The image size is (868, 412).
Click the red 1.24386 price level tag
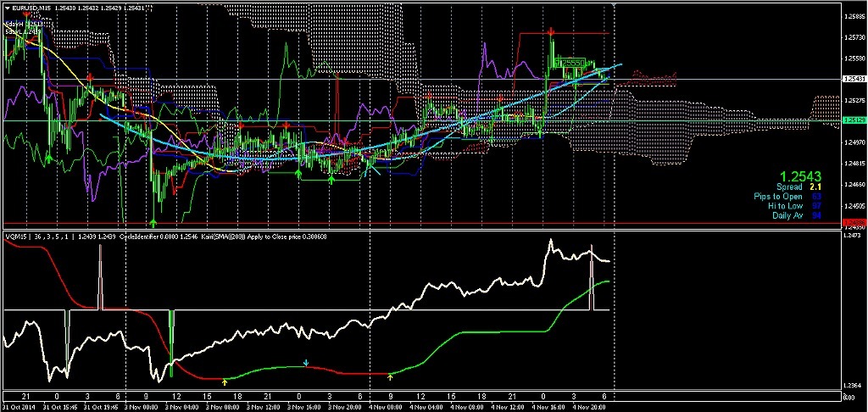[853, 223]
